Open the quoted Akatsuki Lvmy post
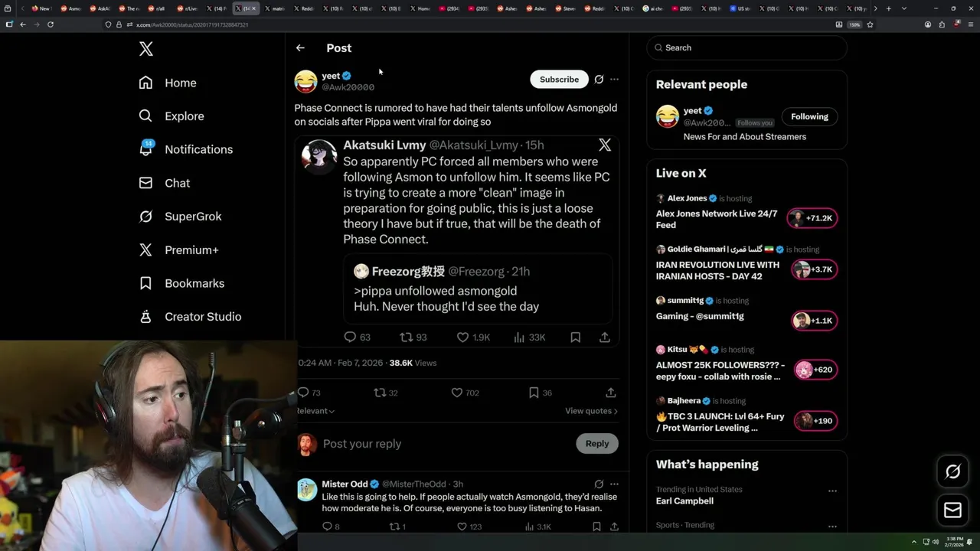The width and height of the screenshot is (980, 551). click(457, 241)
